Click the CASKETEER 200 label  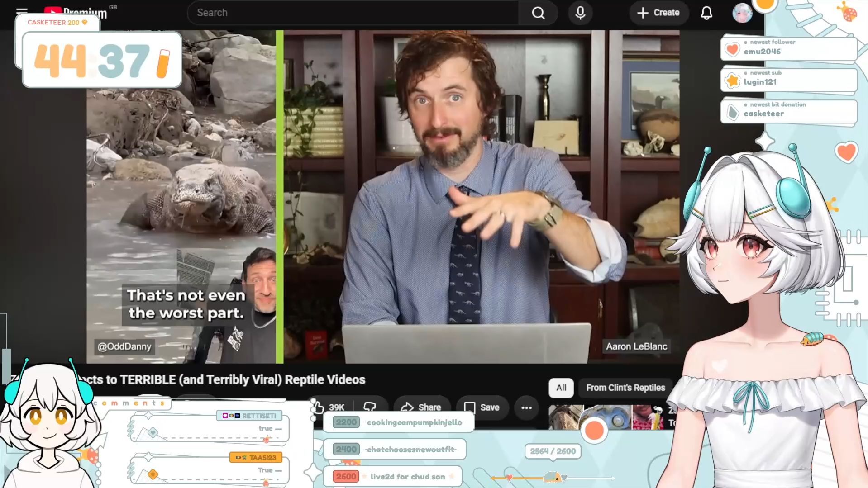tap(57, 22)
